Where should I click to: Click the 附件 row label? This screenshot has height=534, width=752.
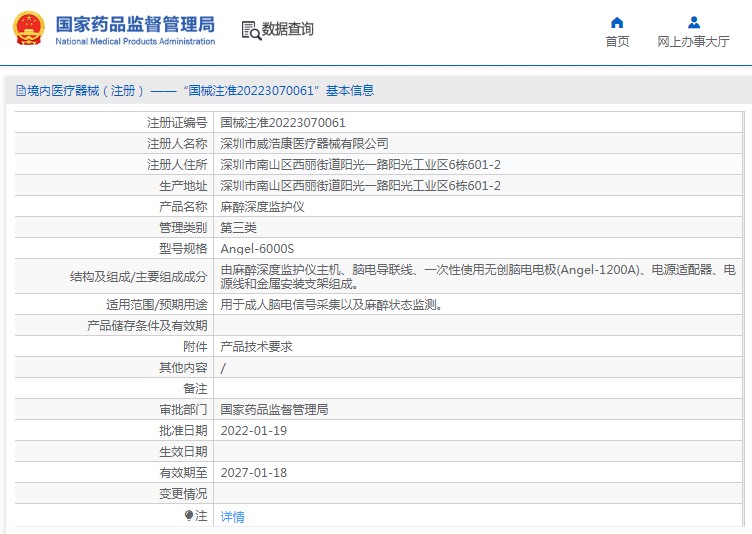(195, 346)
